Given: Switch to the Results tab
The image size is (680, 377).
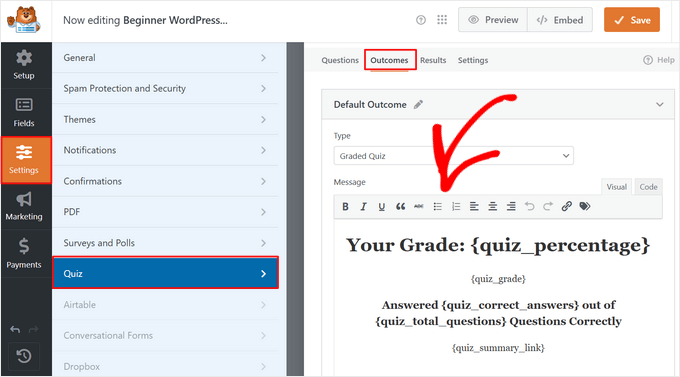Looking at the screenshot, I should point(433,60).
